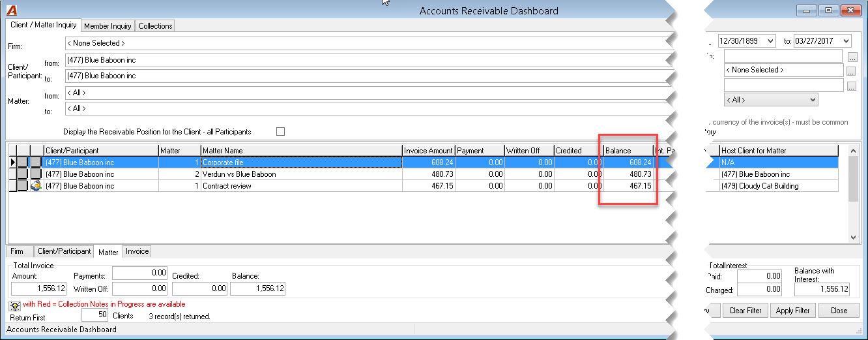Click the Client/Participant from field

click(x=367, y=60)
